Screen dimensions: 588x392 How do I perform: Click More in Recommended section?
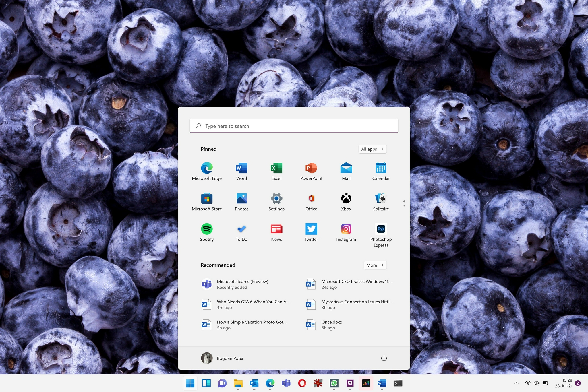pyautogui.click(x=375, y=265)
